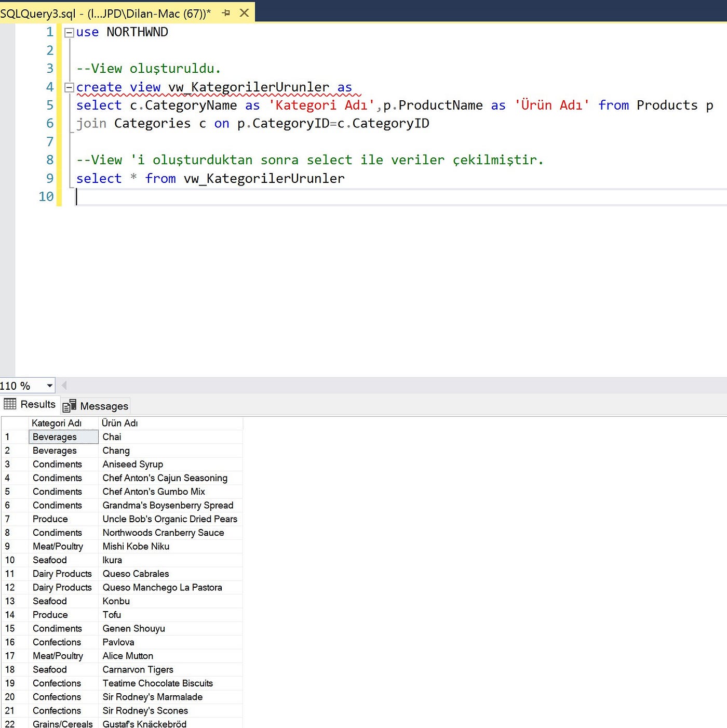Image resolution: width=727 pixels, height=728 pixels.
Task: Select the 'Grains/Cereals' cell in row 22
Action: click(63, 723)
